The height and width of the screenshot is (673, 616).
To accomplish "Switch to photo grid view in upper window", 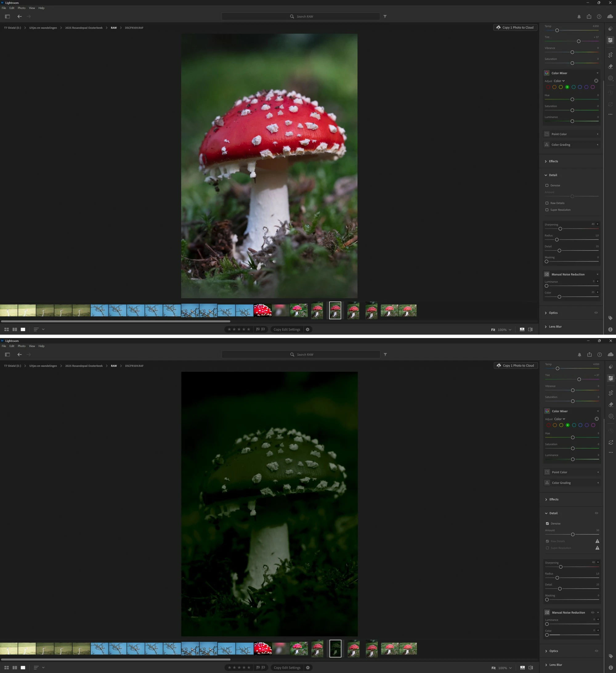I will (x=6, y=329).
